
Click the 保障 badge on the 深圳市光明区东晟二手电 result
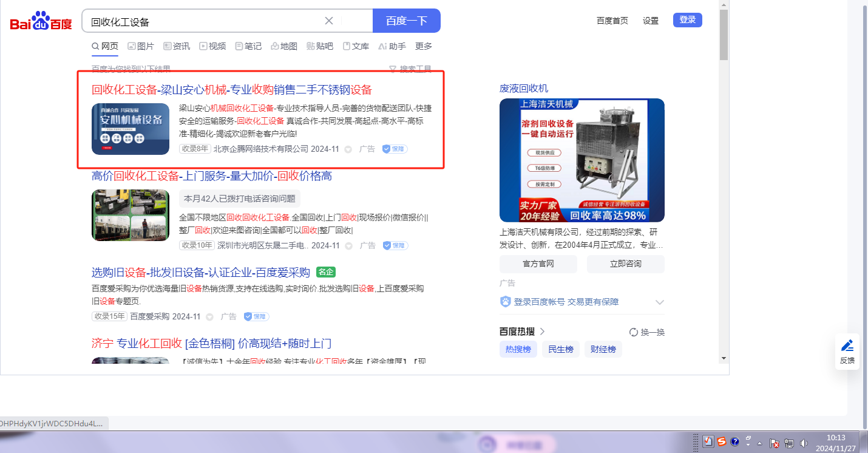[x=395, y=245]
